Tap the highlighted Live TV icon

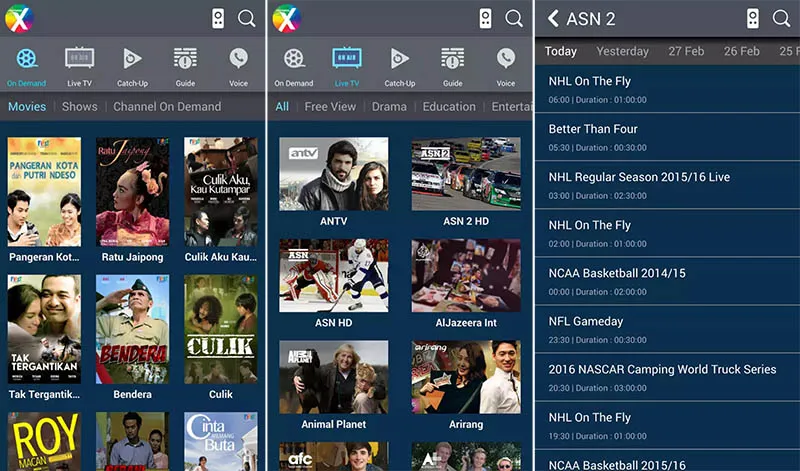coord(347,60)
